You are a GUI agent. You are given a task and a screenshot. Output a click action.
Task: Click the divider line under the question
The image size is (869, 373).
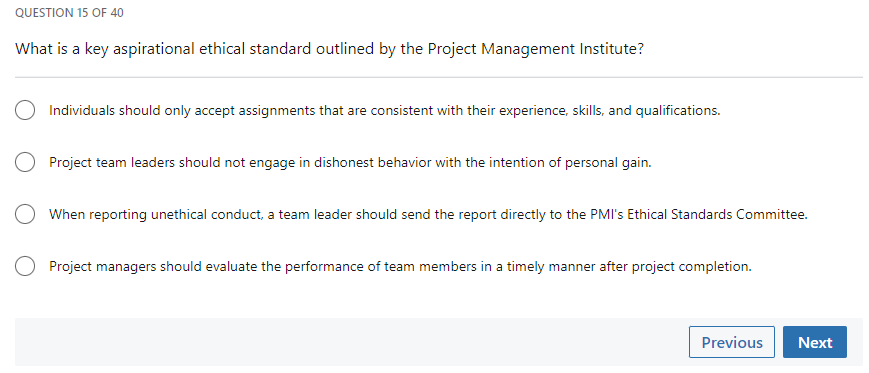coord(438,77)
